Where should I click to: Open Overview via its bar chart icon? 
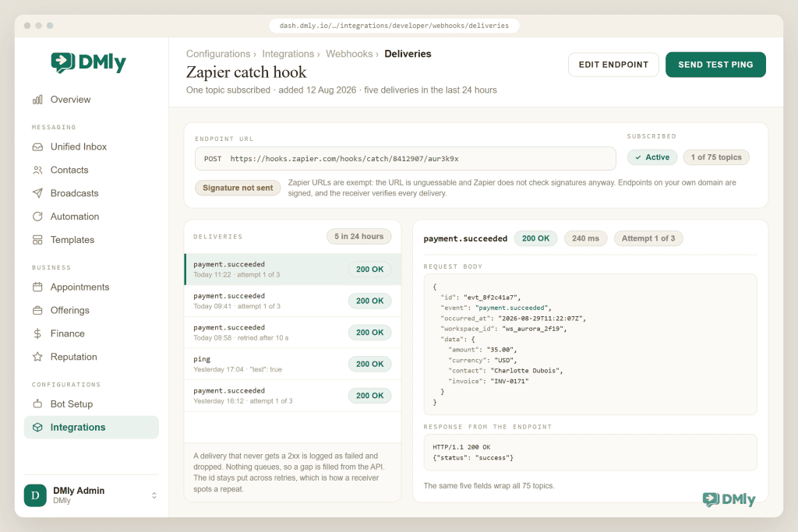(x=37, y=100)
